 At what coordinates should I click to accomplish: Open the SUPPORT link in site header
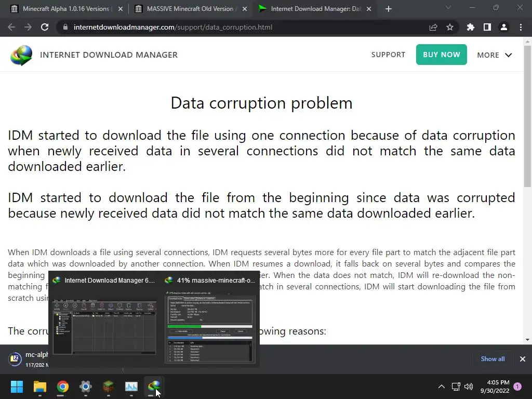[388, 55]
